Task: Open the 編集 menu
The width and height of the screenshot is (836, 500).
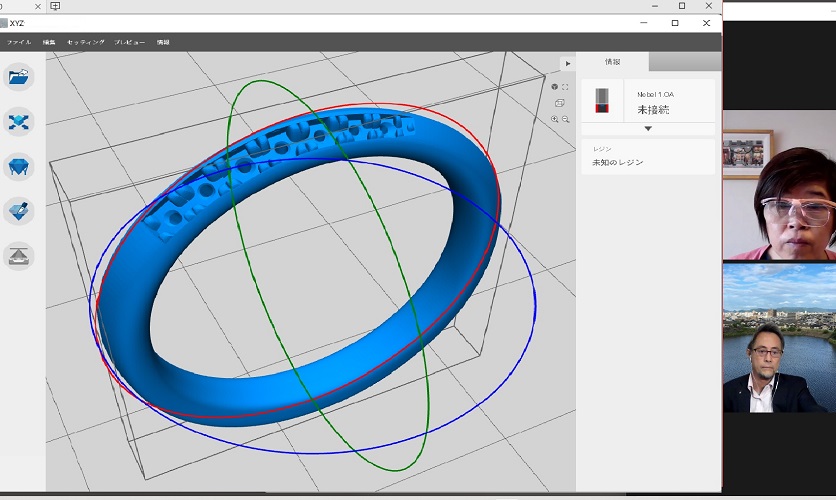Action: (49, 43)
